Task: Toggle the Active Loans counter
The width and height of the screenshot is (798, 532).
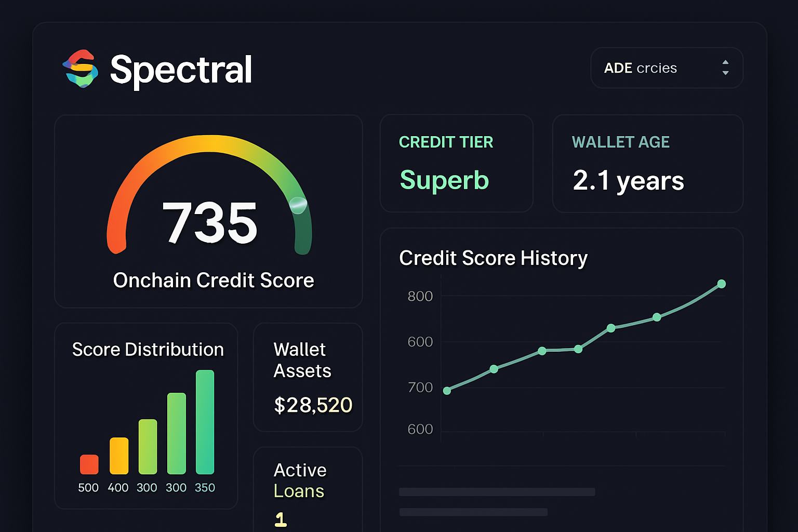Action: point(281,518)
